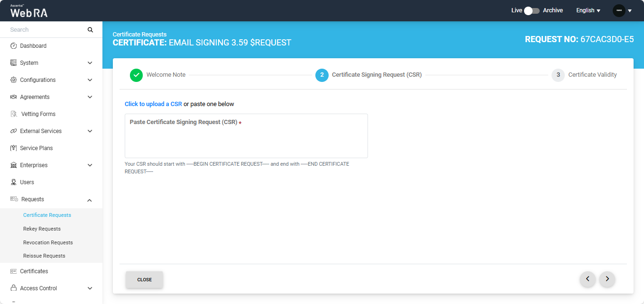Click the Live label

point(516,10)
